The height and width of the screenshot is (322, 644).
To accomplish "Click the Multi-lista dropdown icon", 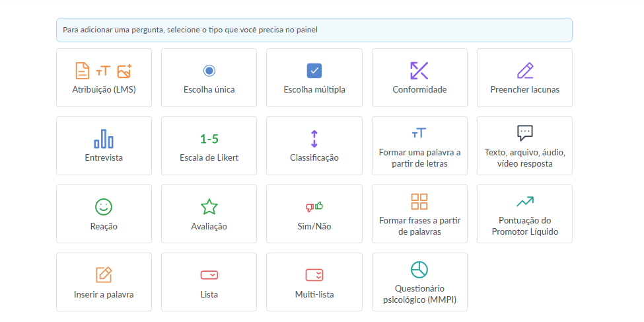I will tap(314, 275).
